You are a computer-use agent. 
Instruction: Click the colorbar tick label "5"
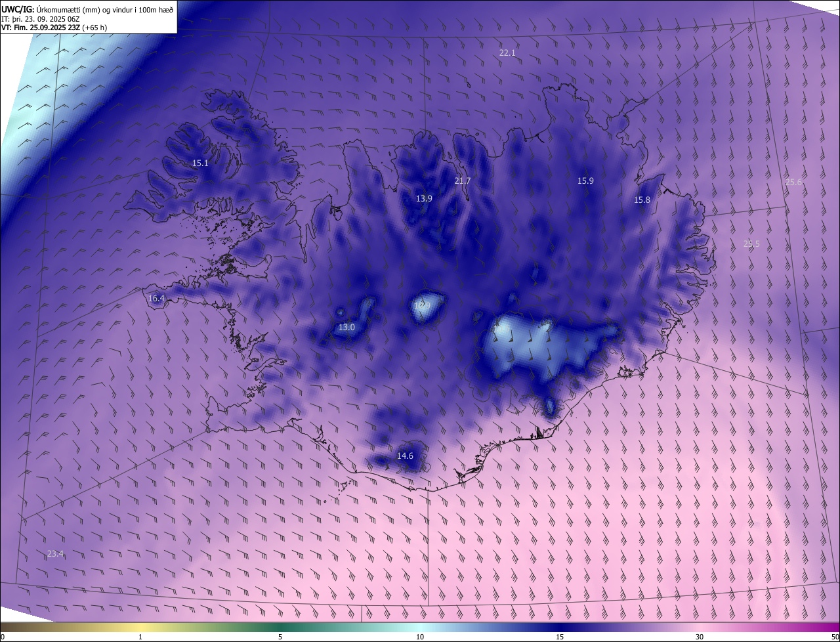pyautogui.click(x=280, y=637)
